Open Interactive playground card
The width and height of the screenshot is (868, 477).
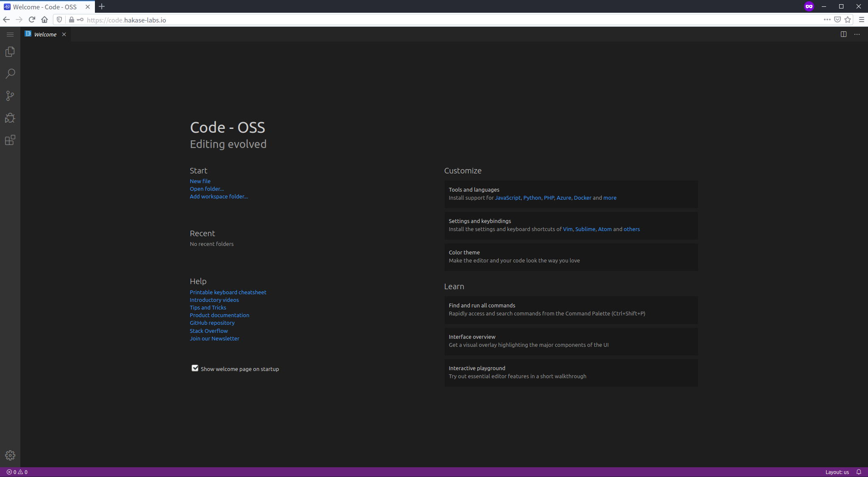tap(571, 372)
